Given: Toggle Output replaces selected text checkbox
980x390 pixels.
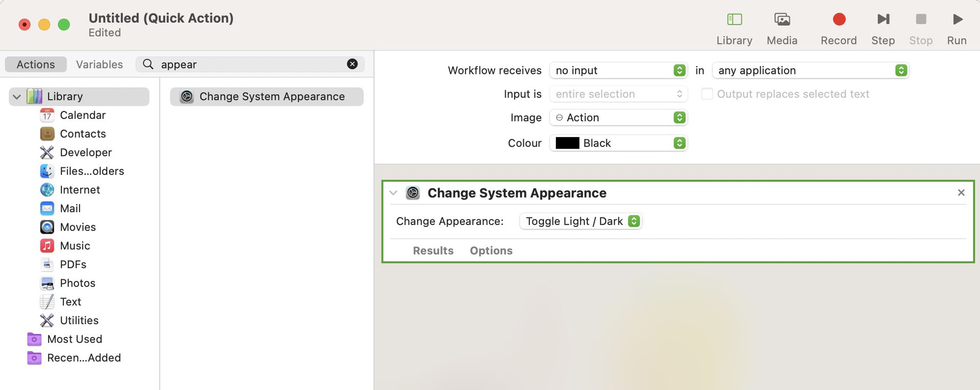Looking at the screenshot, I should [707, 94].
